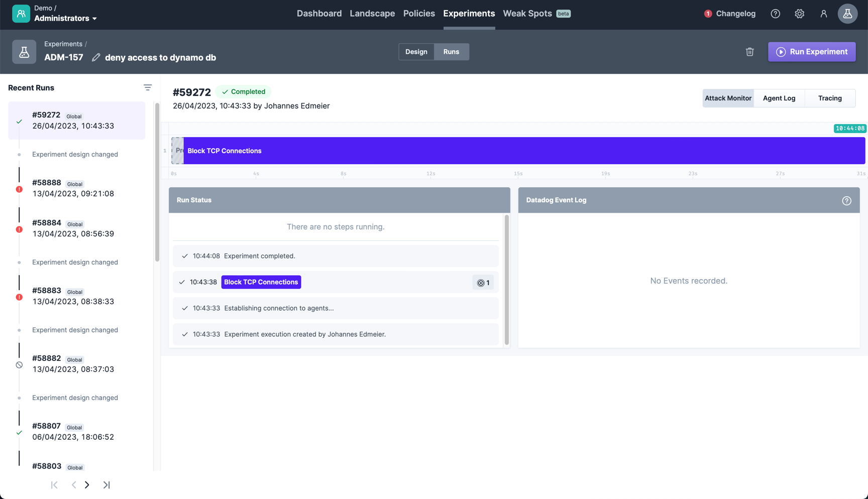Go to next page of recent runs

click(x=87, y=485)
